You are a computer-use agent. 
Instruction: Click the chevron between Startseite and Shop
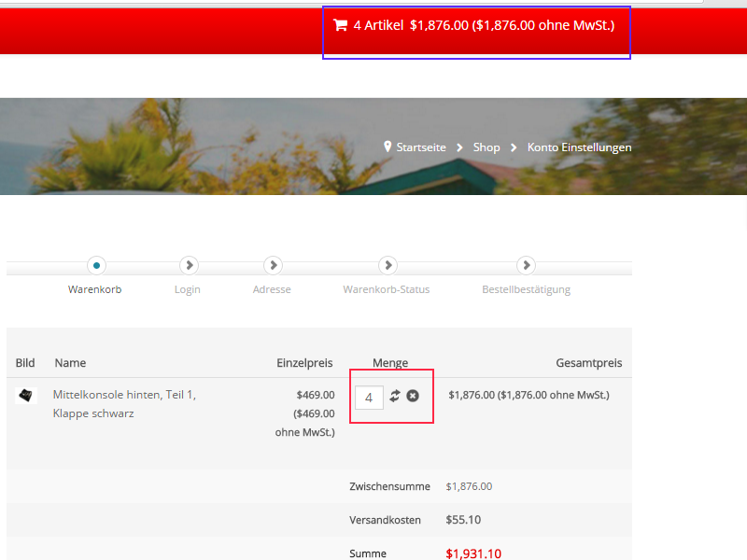click(459, 147)
